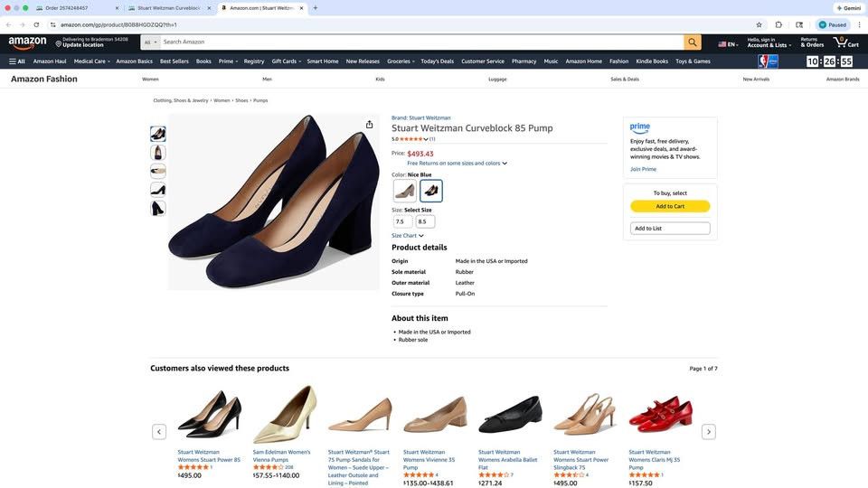The image size is (868, 488).
Task: Focus the Search Amazon field
Action: point(422,42)
